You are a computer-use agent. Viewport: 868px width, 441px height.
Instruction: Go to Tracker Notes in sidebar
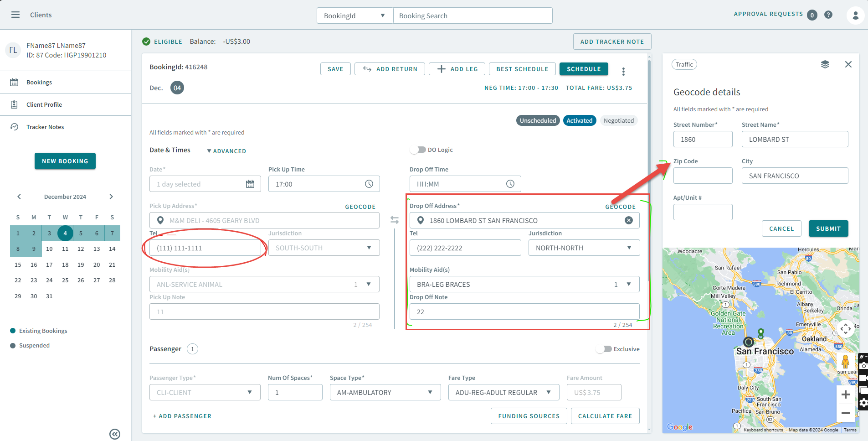(45, 127)
